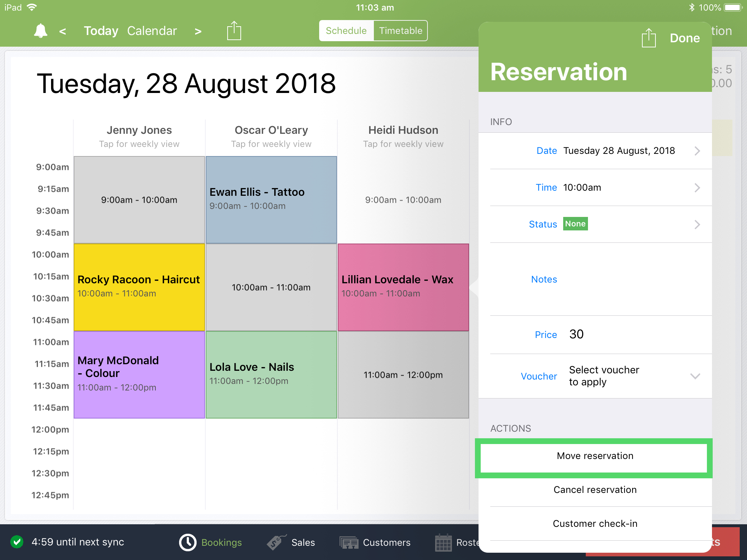Expand the Date row chevron
747x560 pixels.
[x=697, y=151]
